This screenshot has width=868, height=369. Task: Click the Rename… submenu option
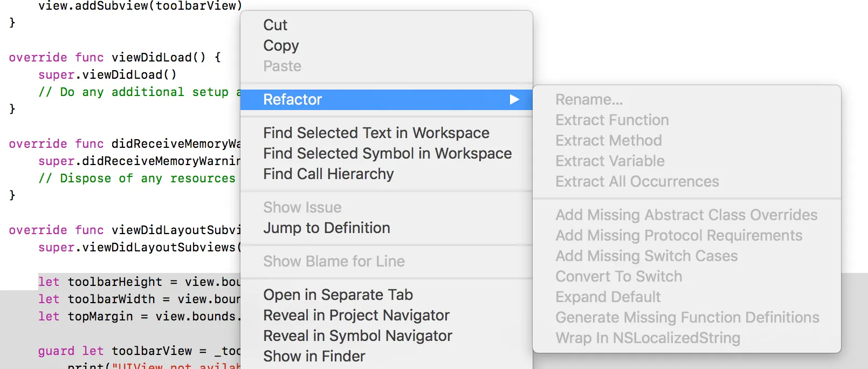(589, 99)
